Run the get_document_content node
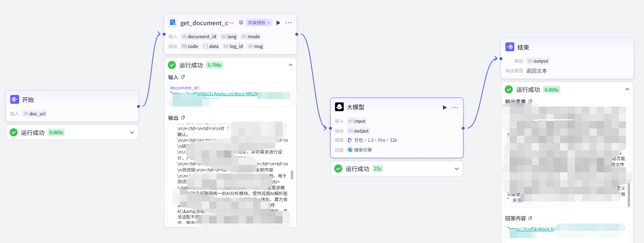Viewport: 644px width, 243px height. tap(278, 23)
